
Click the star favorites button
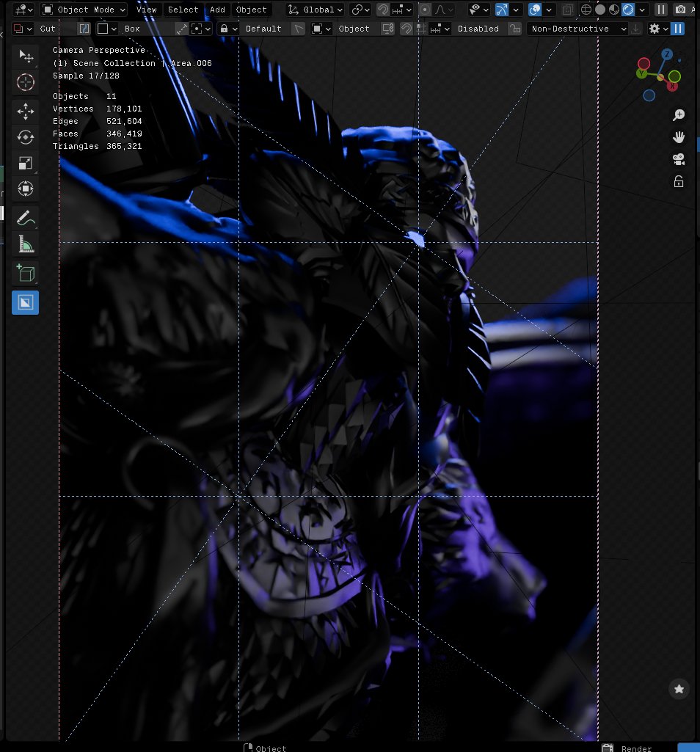click(679, 689)
